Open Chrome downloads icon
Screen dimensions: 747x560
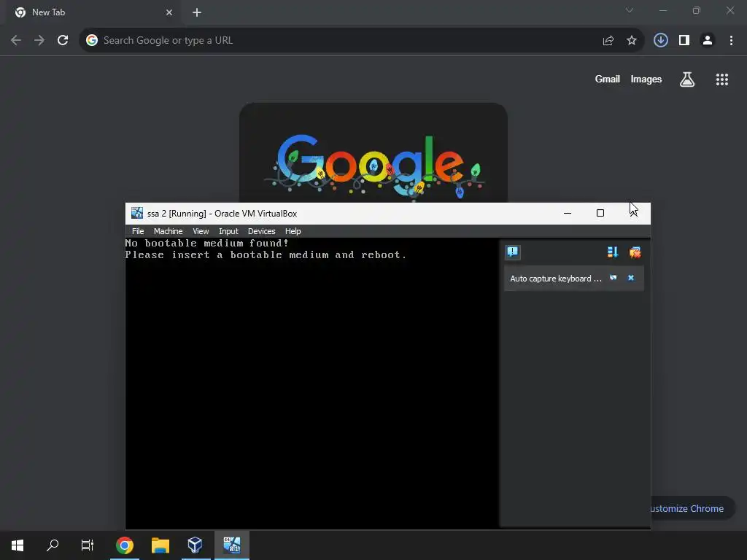click(661, 41)
